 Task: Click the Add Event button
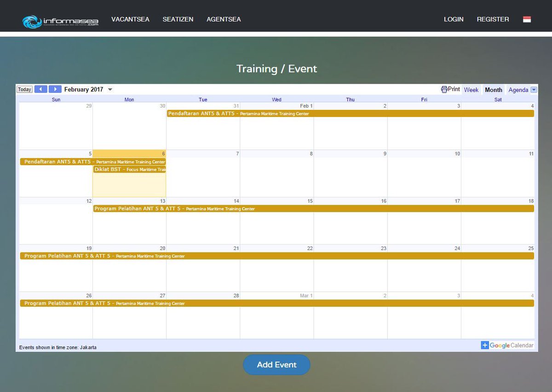pyautogui.click(x=276, y=365)
